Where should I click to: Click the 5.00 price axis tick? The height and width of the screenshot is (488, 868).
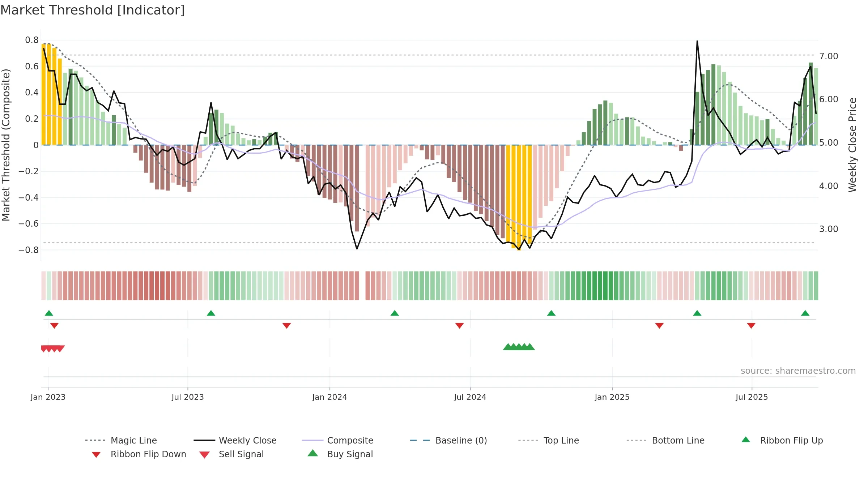(x=829, y=142)
